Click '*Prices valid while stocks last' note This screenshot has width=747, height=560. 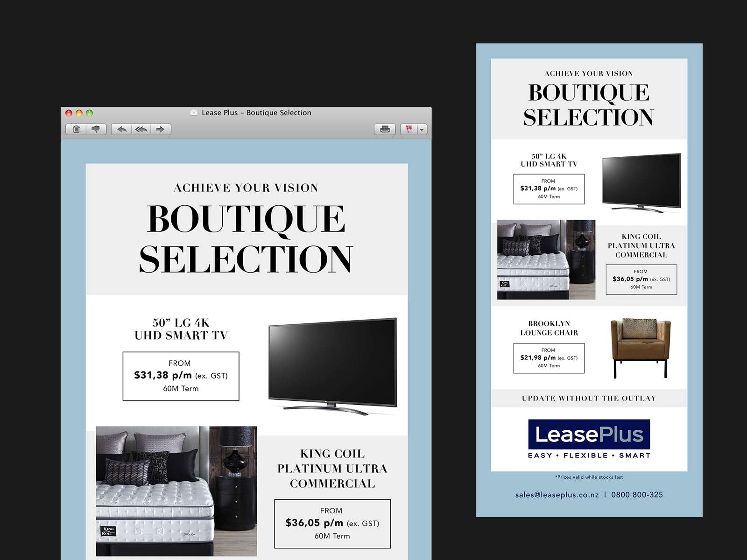589,477
